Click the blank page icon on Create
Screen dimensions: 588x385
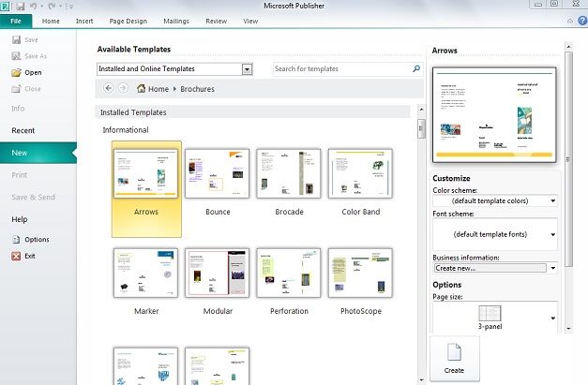point(454,352)
